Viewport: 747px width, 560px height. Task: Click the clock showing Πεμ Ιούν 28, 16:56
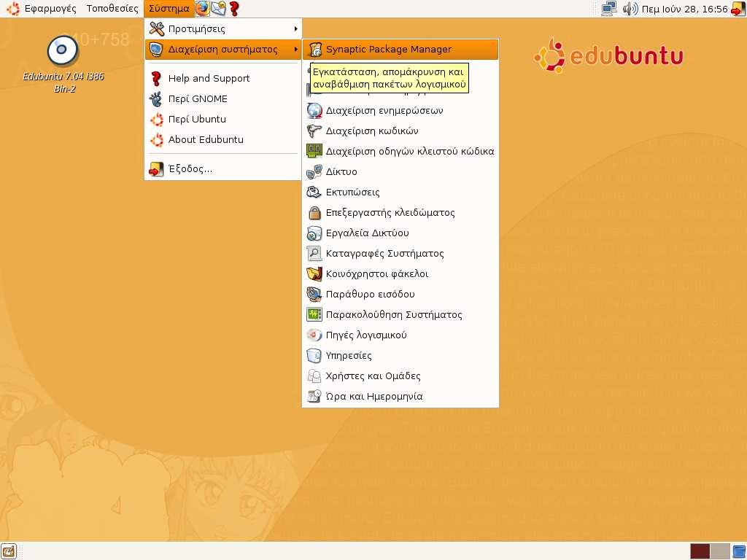684,9
